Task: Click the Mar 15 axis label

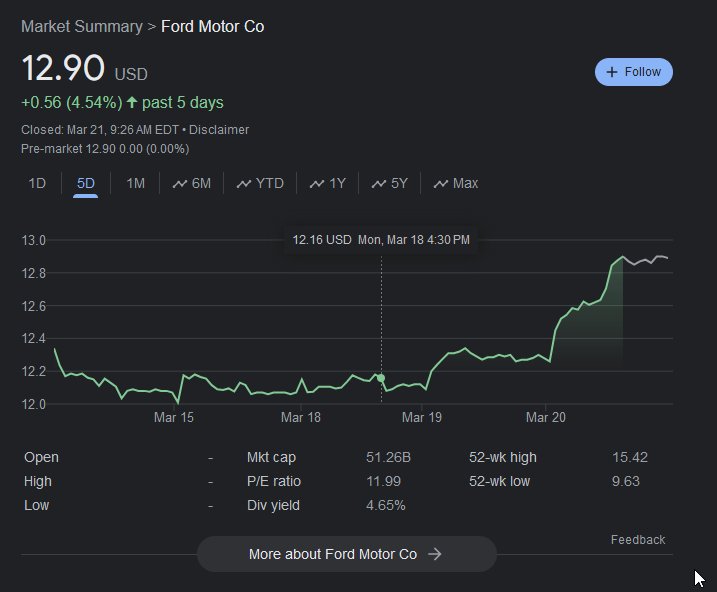Action: (x=174, y=417)
